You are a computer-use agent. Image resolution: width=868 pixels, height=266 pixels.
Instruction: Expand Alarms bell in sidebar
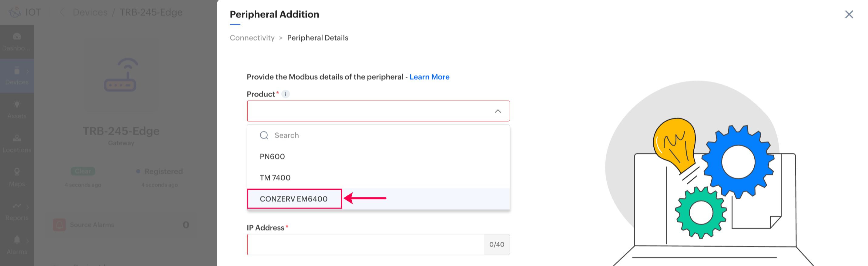(x=17, y=240)
